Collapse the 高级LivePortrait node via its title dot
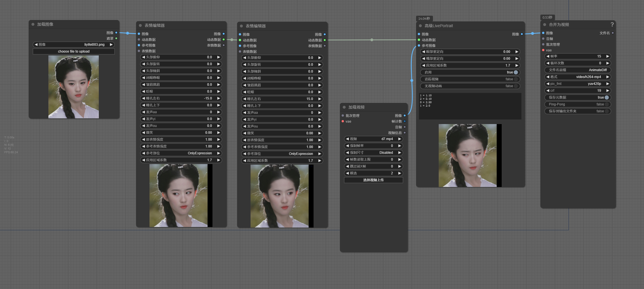Image resolution: width=644 pixels, height=289 pixels. point(420,26)
